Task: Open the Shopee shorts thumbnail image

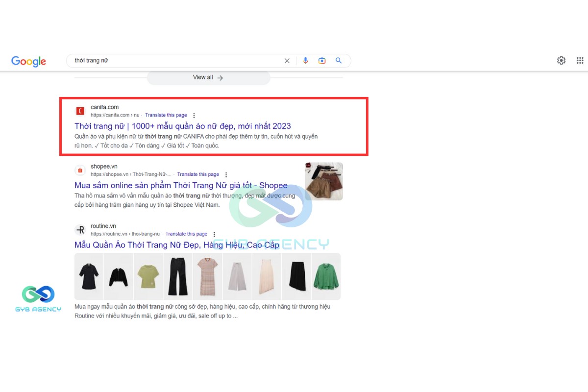Action: [324, 181]
